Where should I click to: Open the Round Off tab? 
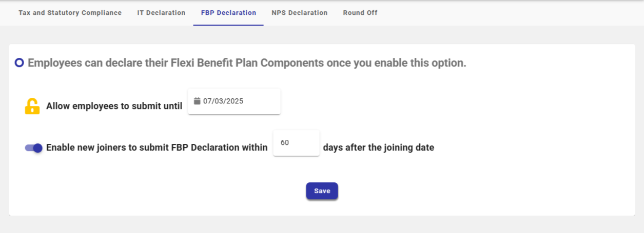[360, 13]
